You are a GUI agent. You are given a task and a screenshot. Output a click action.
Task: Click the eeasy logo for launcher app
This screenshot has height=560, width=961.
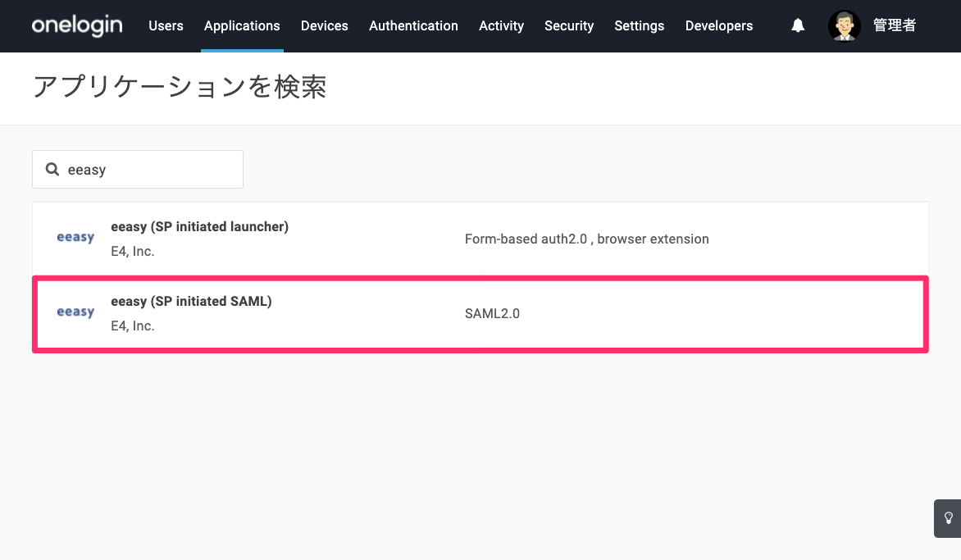click(75, 238)
